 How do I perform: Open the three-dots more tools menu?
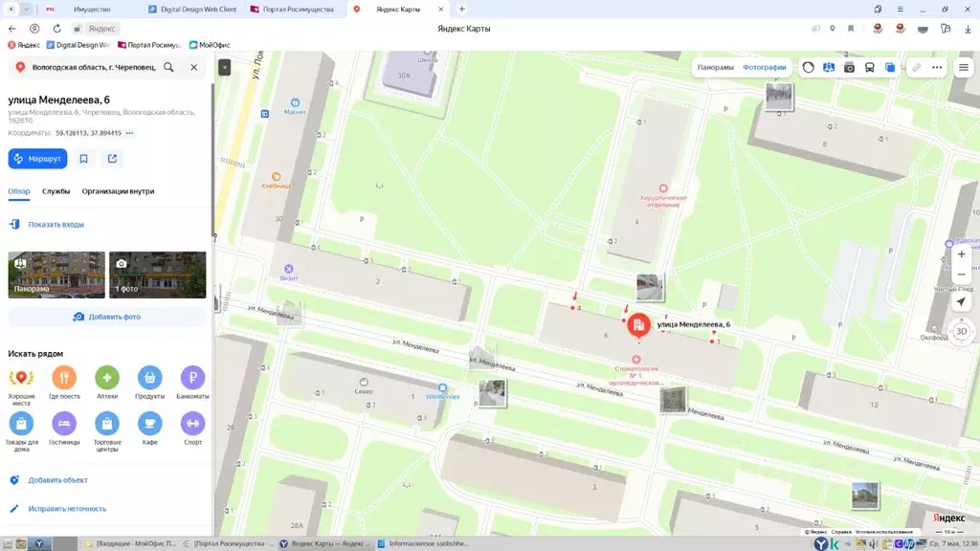(937, 68)
